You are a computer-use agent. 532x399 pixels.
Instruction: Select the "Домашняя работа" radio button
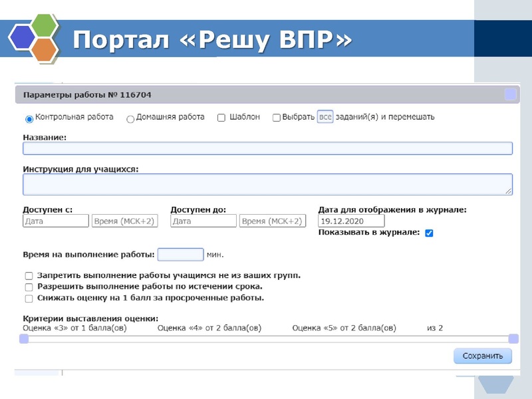click(x=131, y=118)
